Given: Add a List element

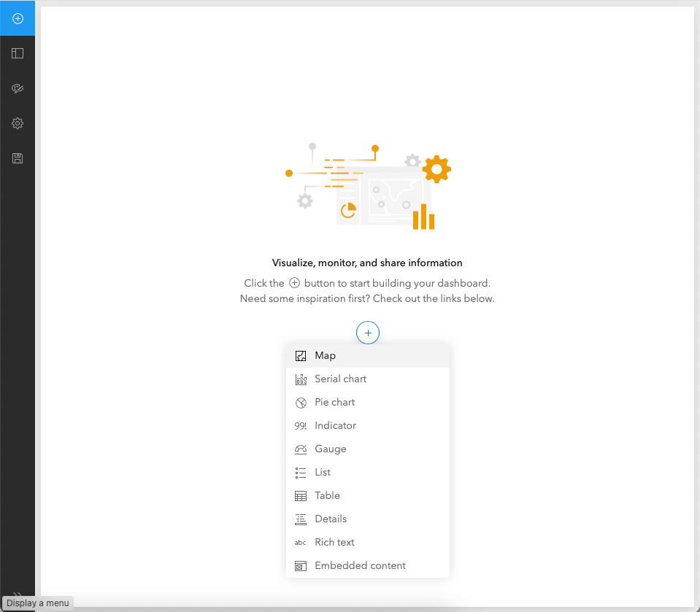Looking at the screenshot, I should pos(367,473).
